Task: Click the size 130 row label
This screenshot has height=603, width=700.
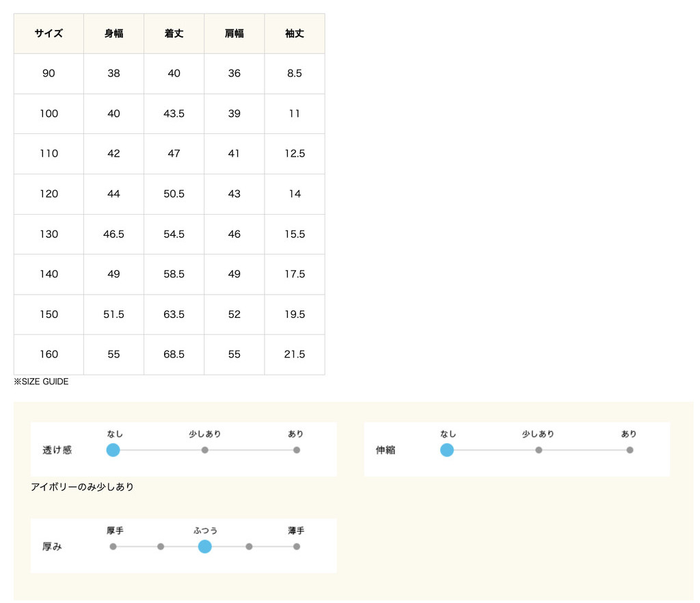Action: click(49, 234)
